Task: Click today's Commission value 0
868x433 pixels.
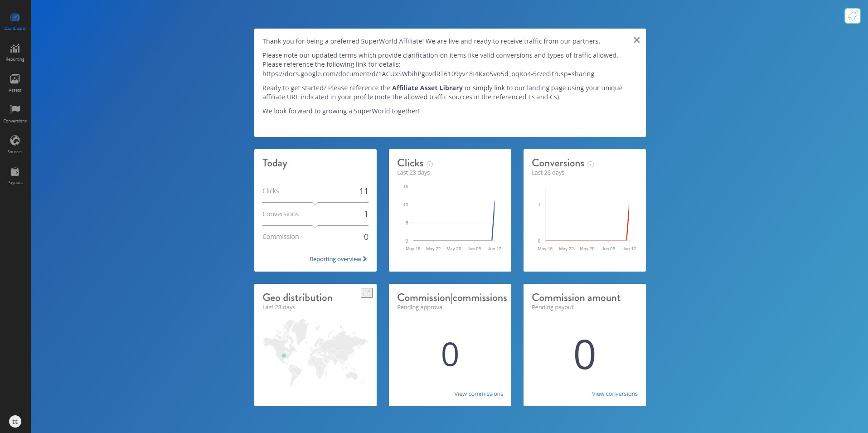Action: tap(366, 237)
